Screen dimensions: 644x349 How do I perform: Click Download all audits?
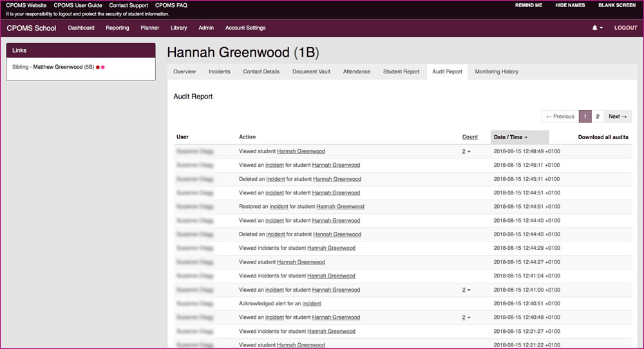click(603, 137)
